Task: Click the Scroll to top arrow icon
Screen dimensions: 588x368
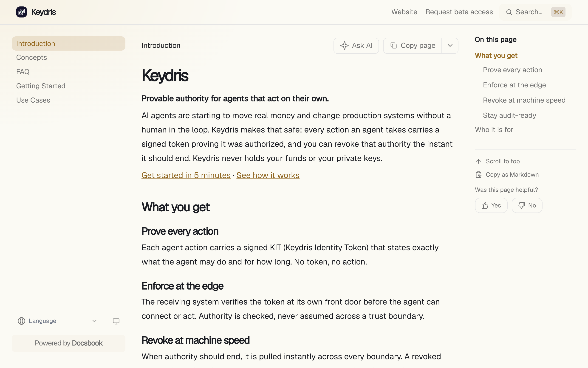Action: 478,161
